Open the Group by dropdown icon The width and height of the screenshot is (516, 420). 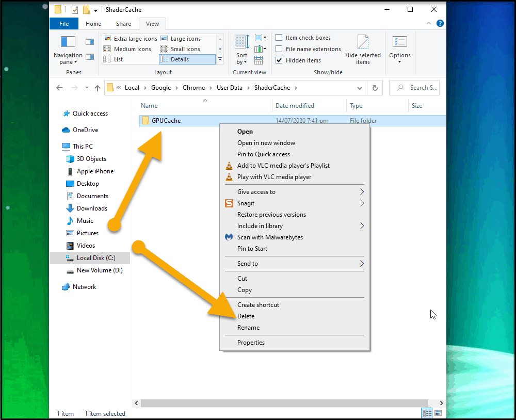[x=260, y=38]
